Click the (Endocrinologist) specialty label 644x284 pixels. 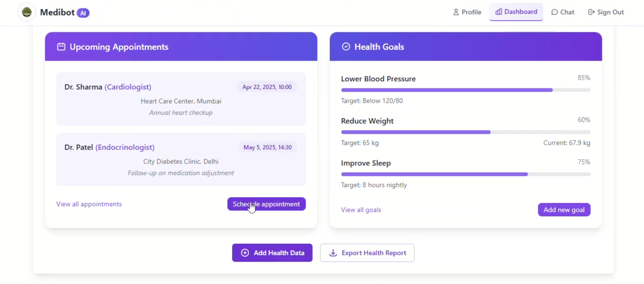click(125, 147)
